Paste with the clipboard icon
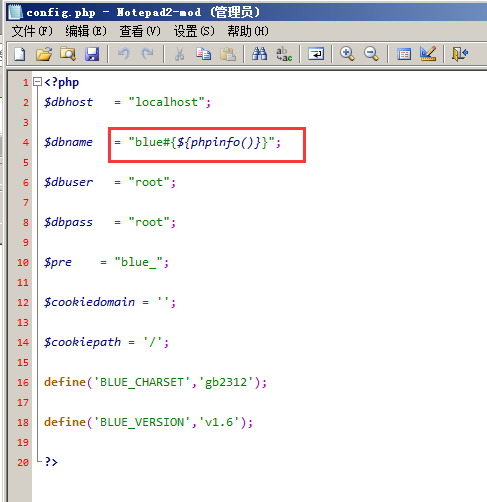This screenshot has width=487, height=502. [228, 54]
